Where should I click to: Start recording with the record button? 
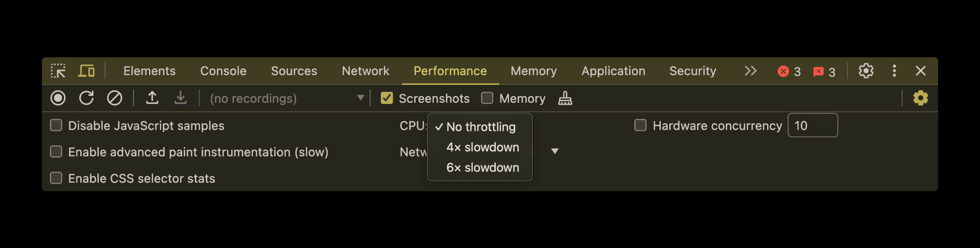(x=58, y=98)
